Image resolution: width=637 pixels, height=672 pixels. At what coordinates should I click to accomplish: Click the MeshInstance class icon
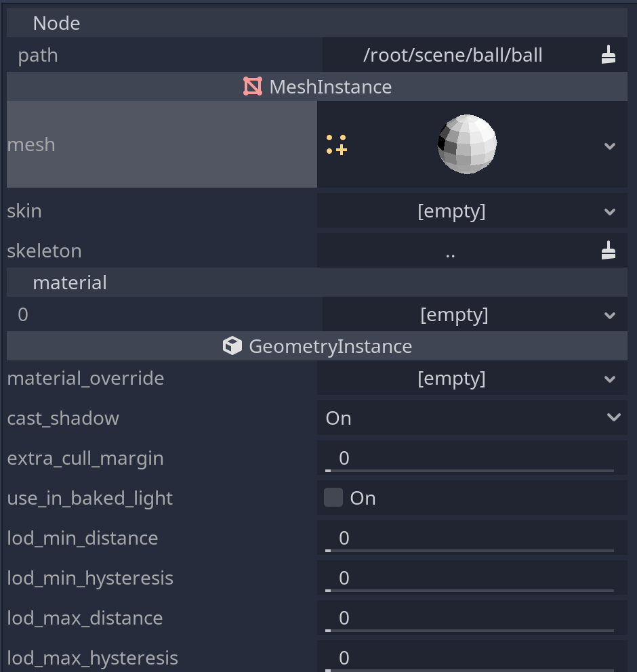(252, 86)
